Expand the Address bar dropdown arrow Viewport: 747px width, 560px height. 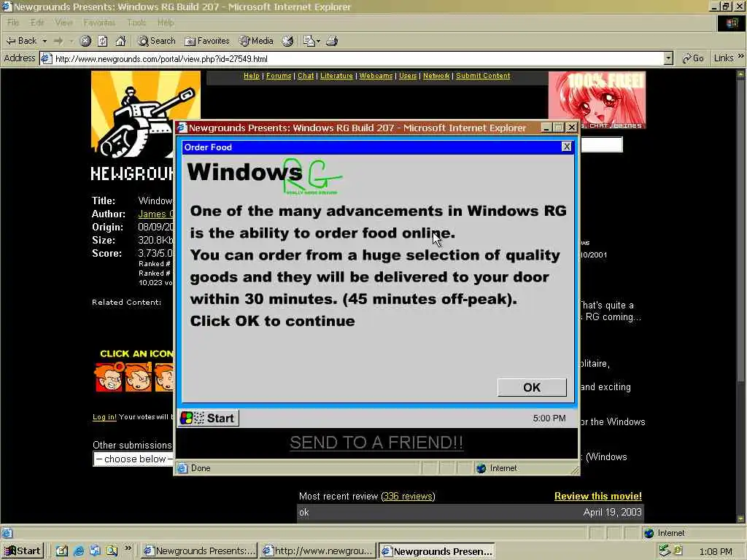668,58
